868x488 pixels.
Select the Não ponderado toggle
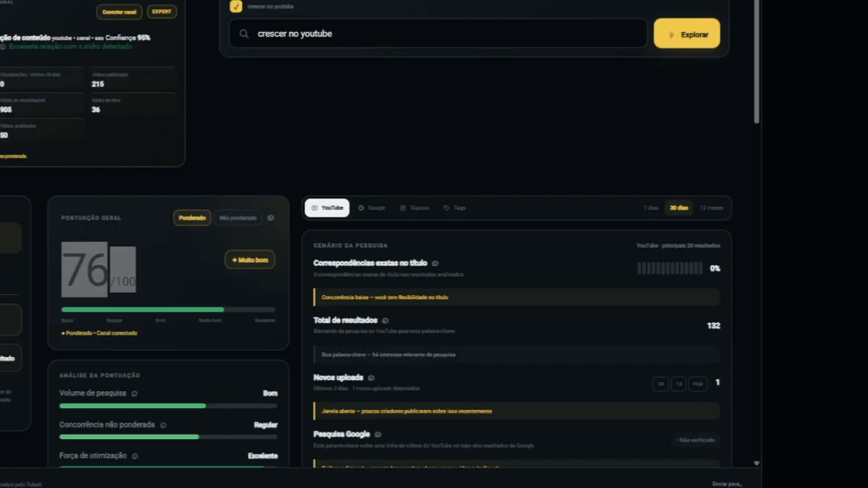pos(237,218)
